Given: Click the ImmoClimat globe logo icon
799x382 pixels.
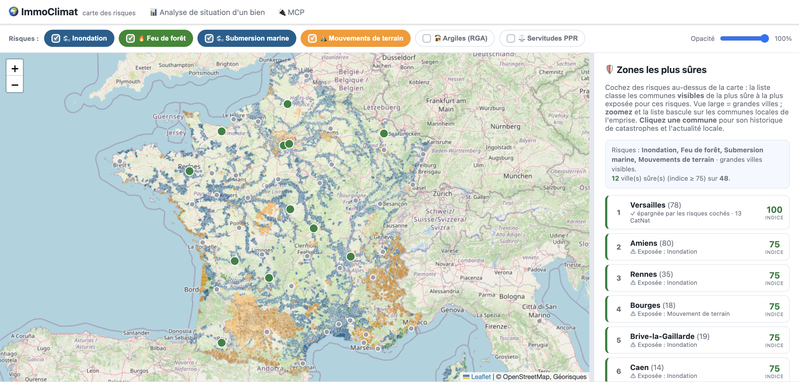Looking at the screenshot, I should pos(14,11).
